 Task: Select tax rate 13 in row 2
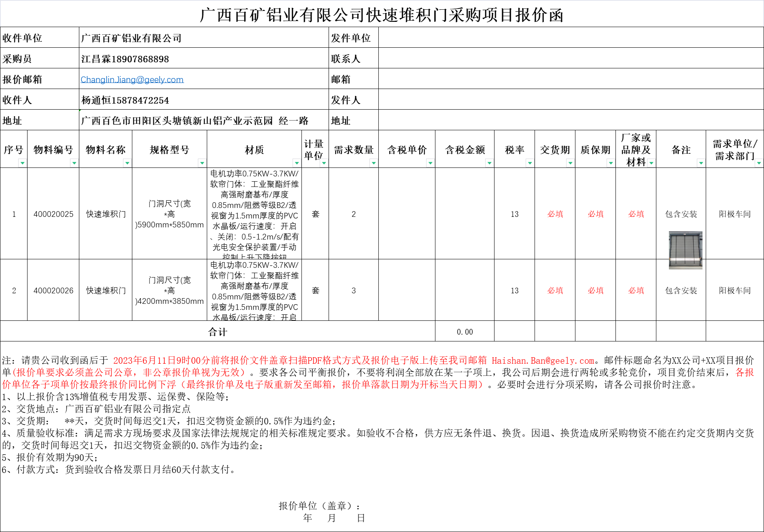[x=514, y=290]
